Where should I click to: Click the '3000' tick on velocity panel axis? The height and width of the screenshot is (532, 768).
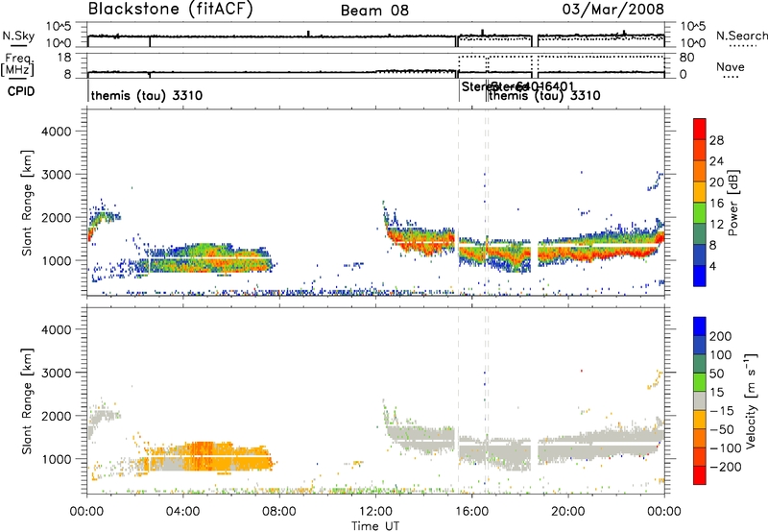(x=56, y=373)
